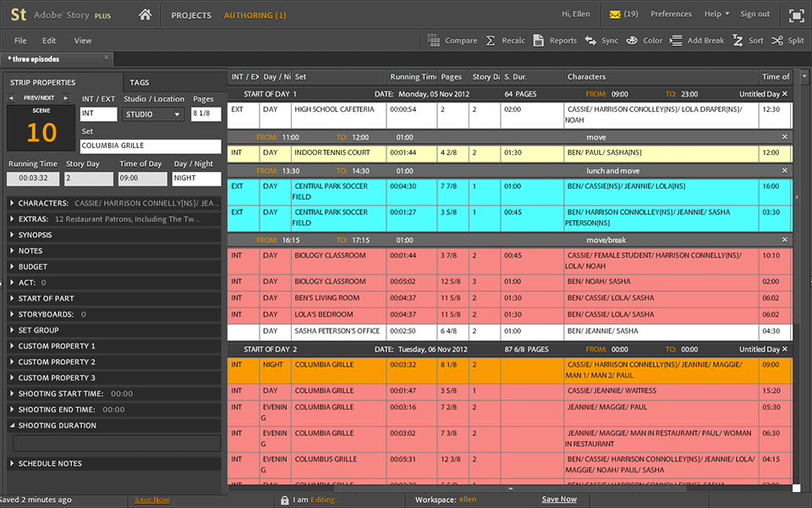
Task: Click the Save Now link at bottom
Action: coord(152,500)
